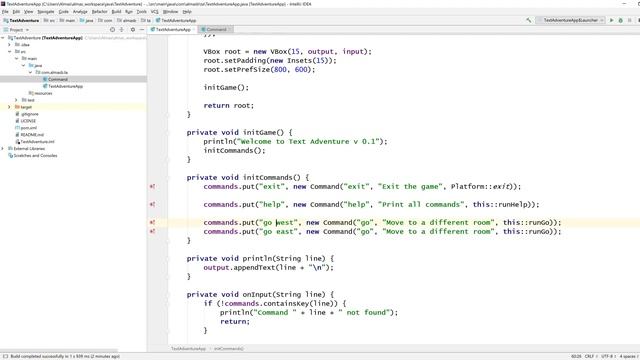Open the Navigate menu
The width and height of the screenshot is (640, 360).
pyautogui.click(x=46, y=12)
